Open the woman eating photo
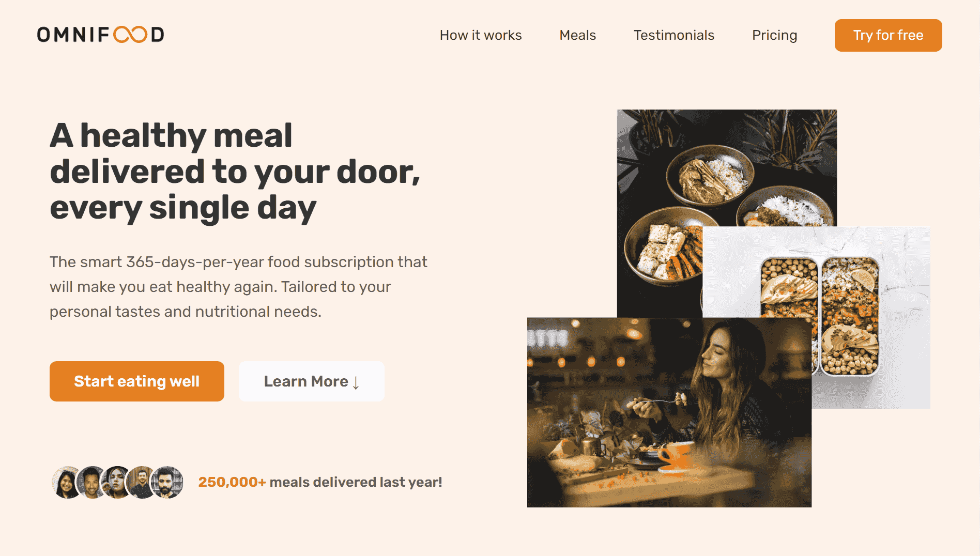 coord(669,412)
